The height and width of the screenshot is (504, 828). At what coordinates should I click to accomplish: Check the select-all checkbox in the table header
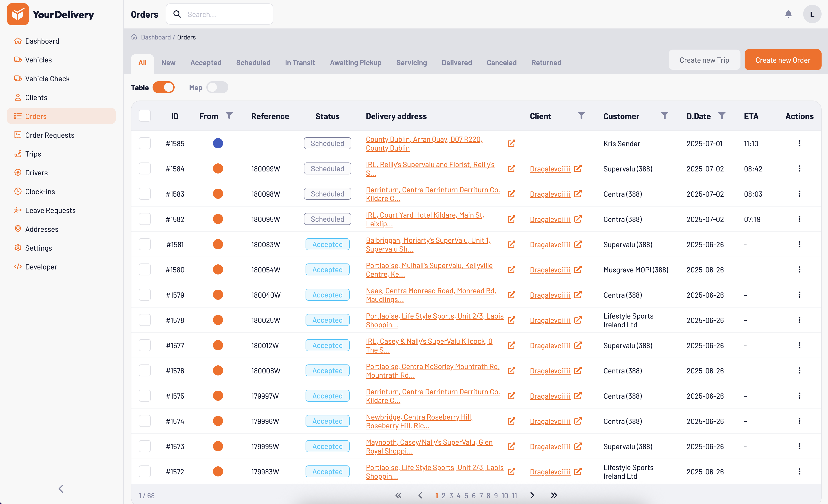(x=145, y=115)
